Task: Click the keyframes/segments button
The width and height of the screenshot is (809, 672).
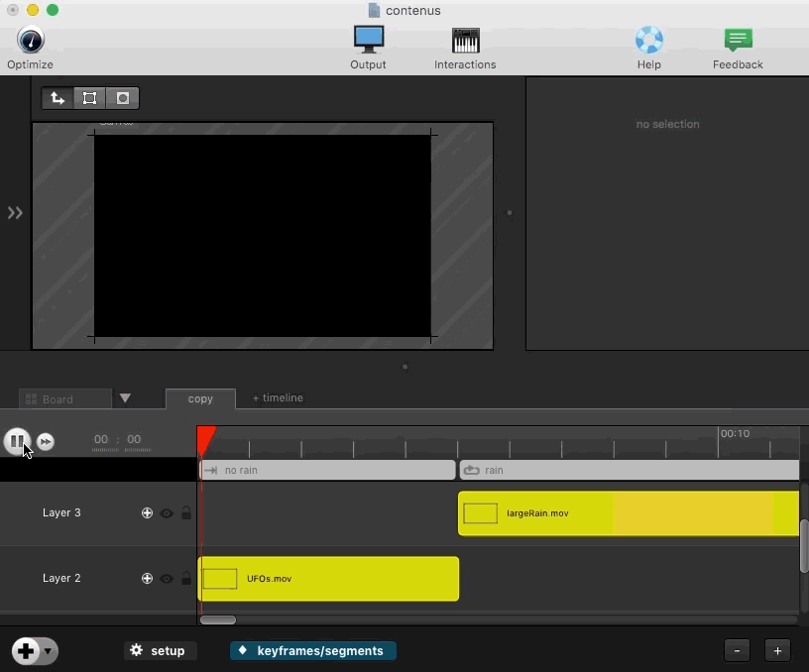Action: click(312, 651)
